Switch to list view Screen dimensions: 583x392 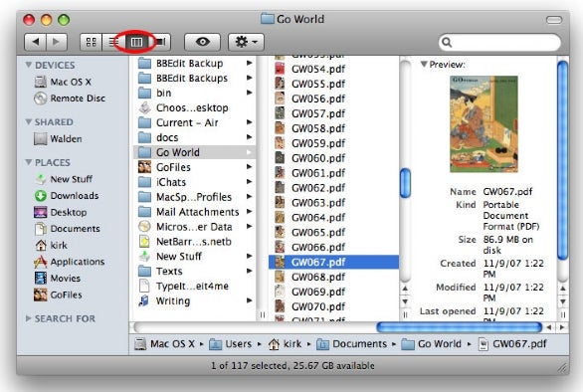112,42
